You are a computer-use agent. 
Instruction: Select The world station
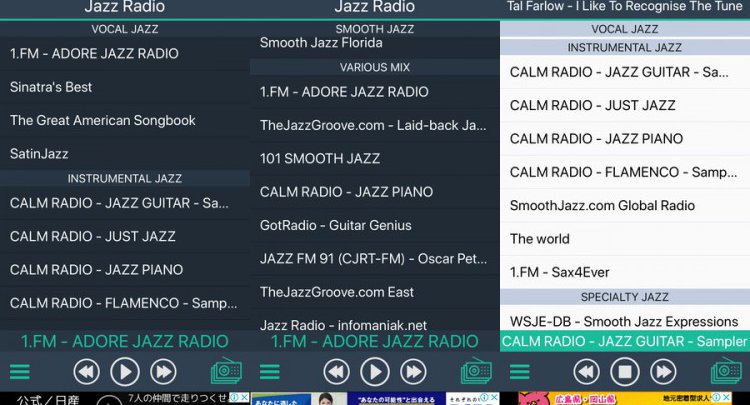(x=625, y=240)
